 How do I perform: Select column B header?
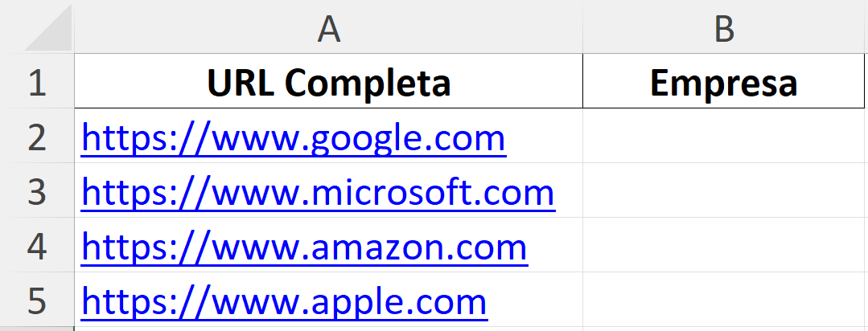(x=724, y=27)
